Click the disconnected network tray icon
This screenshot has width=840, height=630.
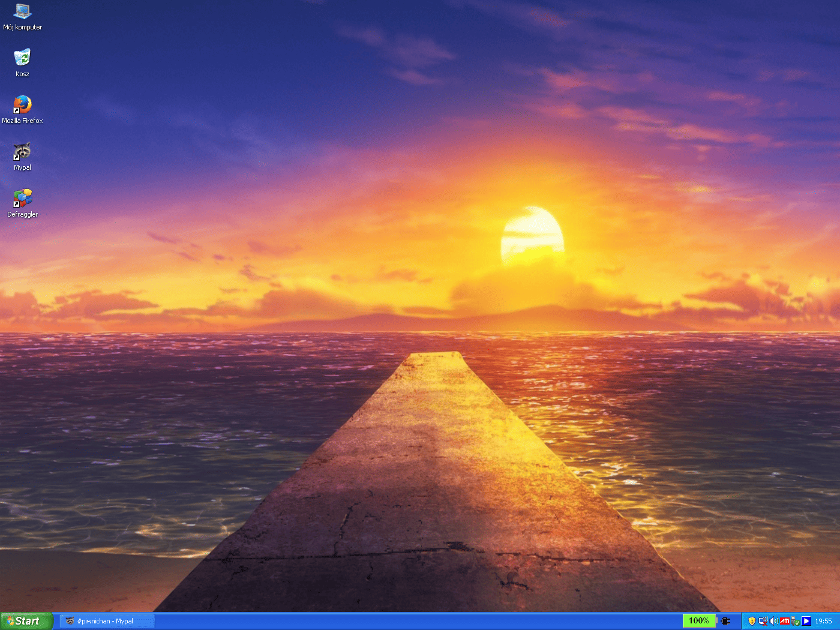click(x=763, y=621)
